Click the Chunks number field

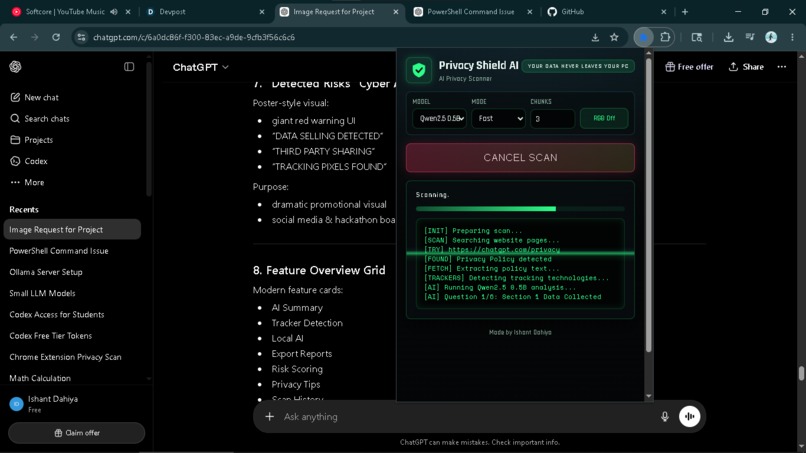coord(553,119)
